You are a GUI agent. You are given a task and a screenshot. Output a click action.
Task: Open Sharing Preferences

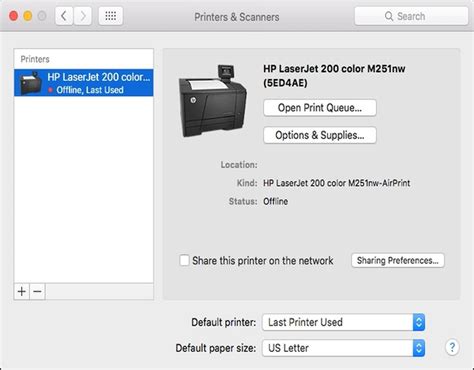[398, 260]
